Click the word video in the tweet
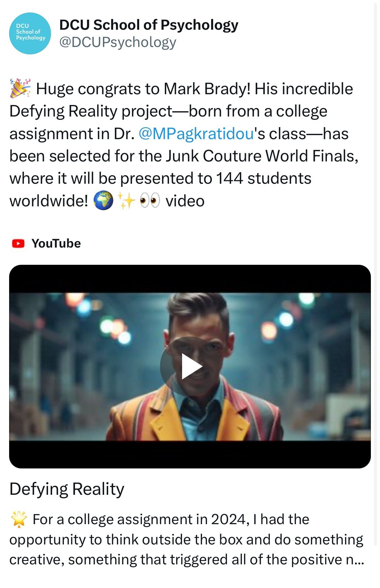The image size is (380, 588). pos(185,201)
